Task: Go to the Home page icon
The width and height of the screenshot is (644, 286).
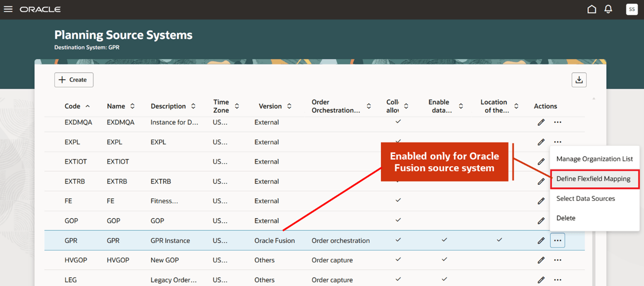Action: tap(592, 9)
